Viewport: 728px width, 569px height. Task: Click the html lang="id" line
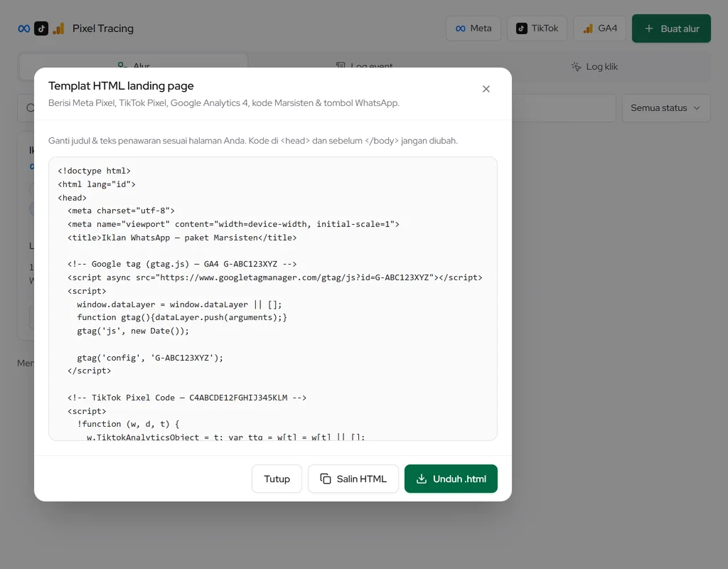click(x=97, y=184)
